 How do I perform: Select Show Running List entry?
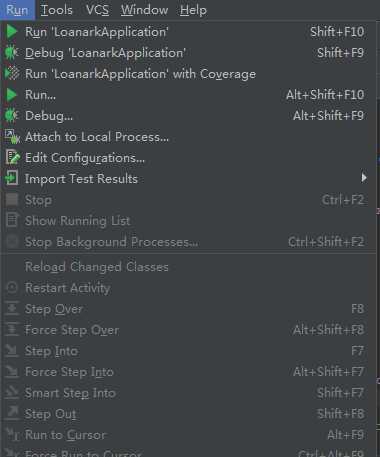pyautogui.click(x=188, y=221)
